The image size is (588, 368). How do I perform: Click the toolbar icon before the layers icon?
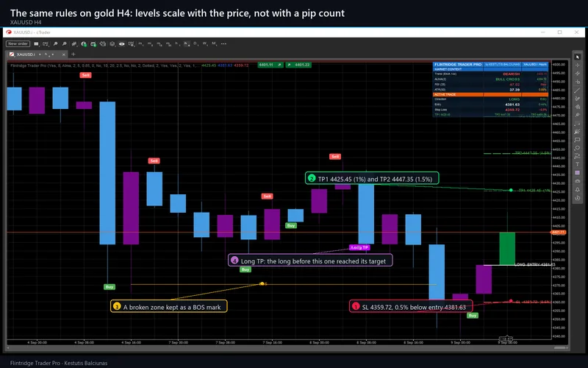pos(102,43)
